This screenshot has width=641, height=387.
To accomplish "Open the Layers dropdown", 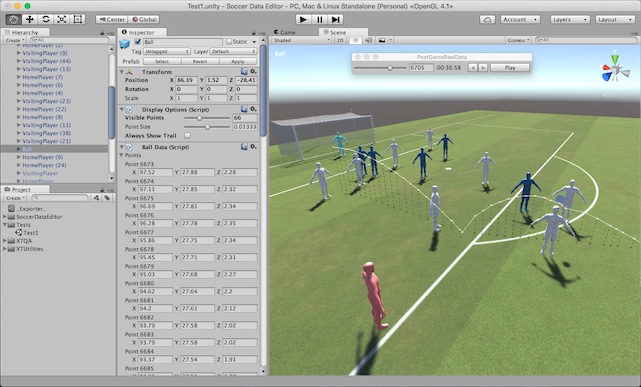I will click(570, 19).
